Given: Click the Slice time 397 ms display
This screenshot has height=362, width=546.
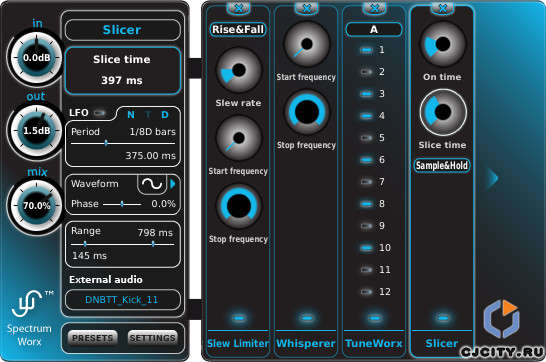Looking at the screenshot, I should click(x=123, y=71).
